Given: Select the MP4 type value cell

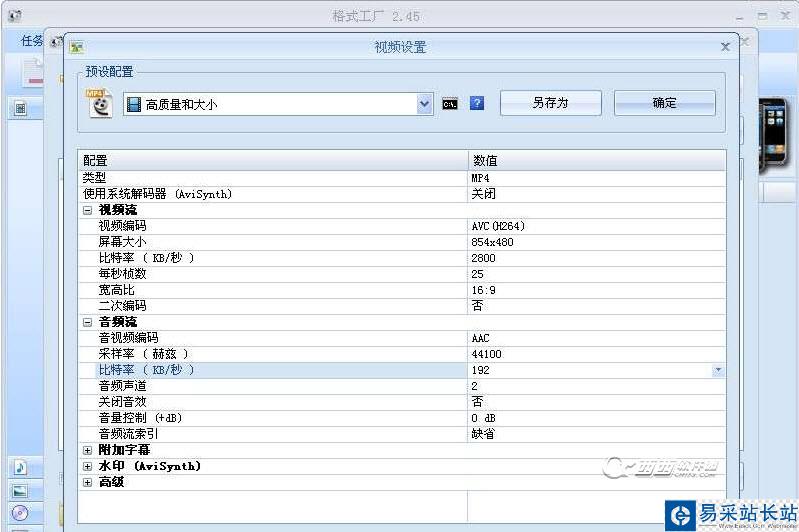Looking at the screenshot, I should pos(597,178).
